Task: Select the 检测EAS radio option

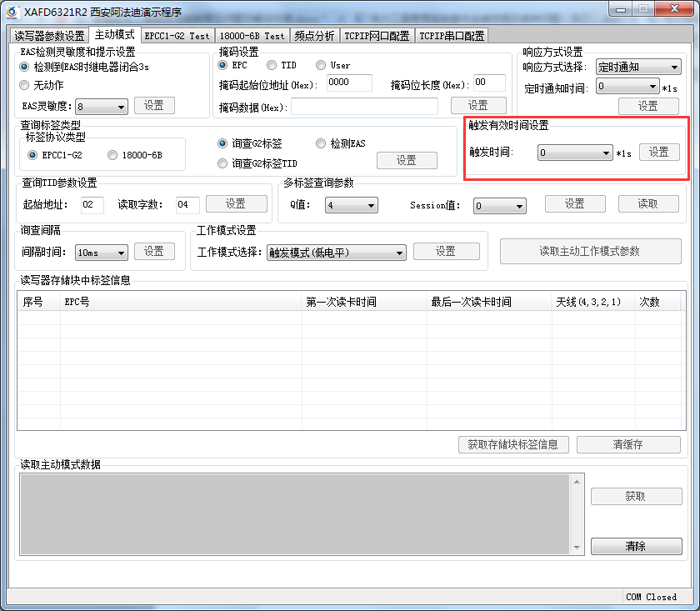Action: point(321,143)
